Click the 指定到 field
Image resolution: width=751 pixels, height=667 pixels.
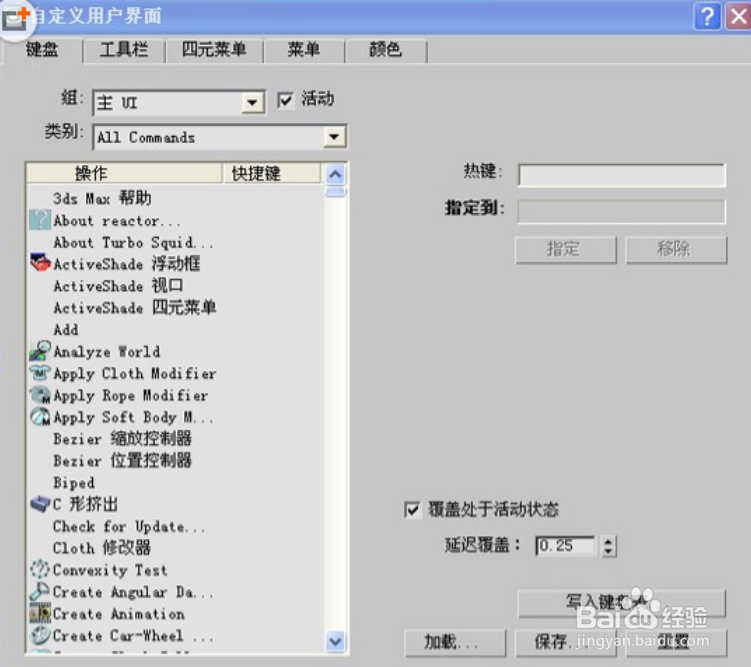[622, 211]
